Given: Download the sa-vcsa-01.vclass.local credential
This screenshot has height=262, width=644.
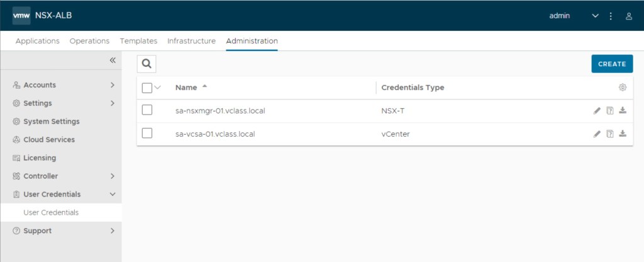Looking at the screenshot, I should coord(623,134).
